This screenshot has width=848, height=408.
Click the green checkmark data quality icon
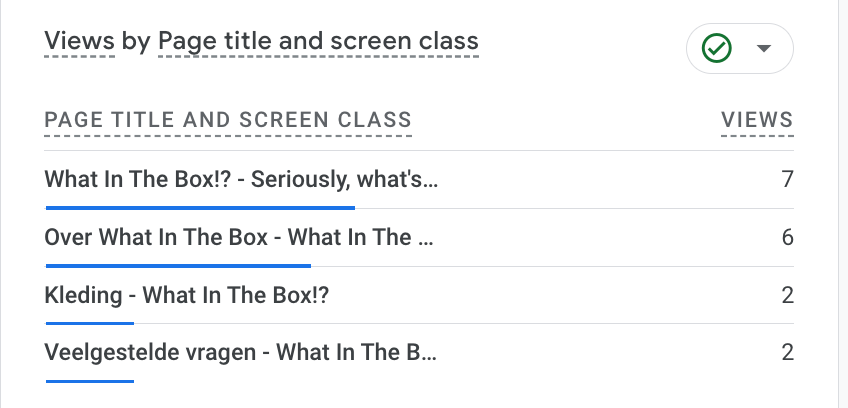pyautogui.click(x=716, y=48)
